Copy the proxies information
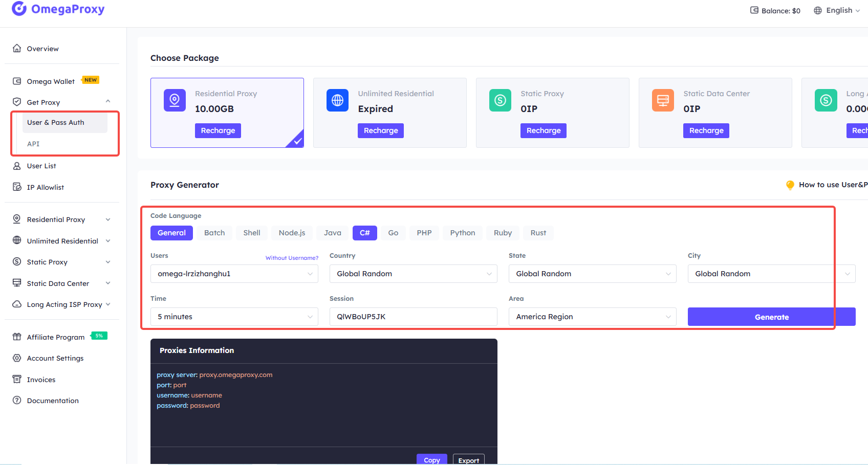This screenshot has height=465, width=868. (432, 459)
